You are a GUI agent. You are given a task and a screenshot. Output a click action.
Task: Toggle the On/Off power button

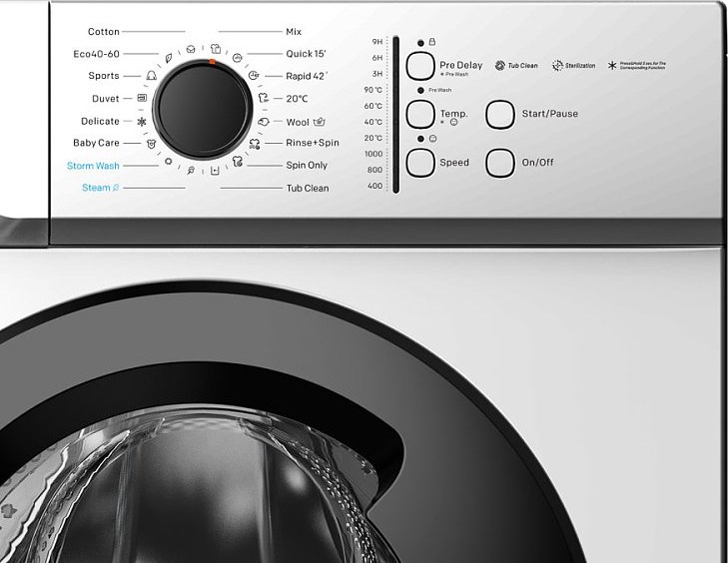[500, 163]
